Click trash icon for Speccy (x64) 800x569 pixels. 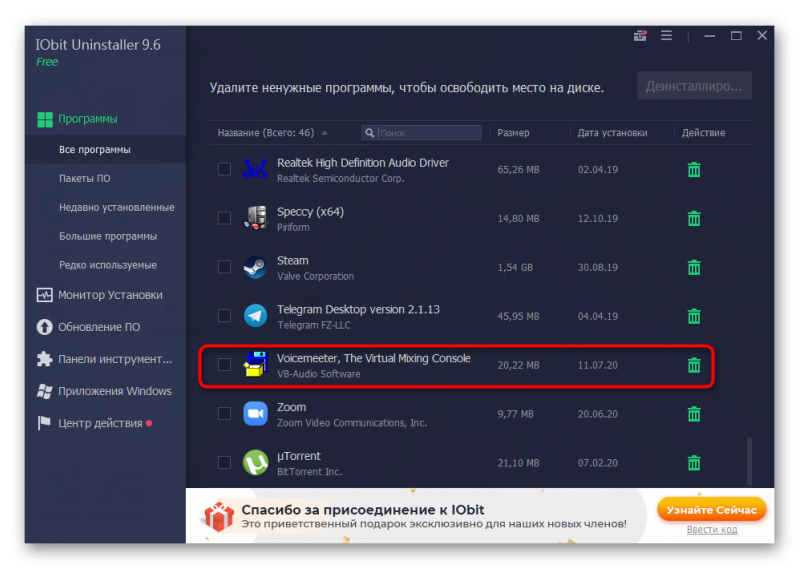pos(694,218)
